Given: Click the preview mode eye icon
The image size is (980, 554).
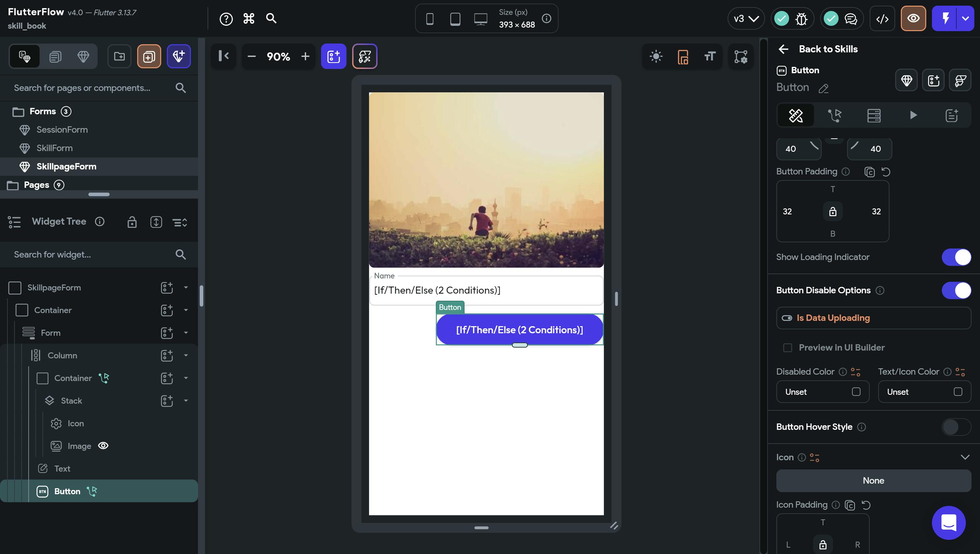Looking at the screenshot, I should [913, 19].
